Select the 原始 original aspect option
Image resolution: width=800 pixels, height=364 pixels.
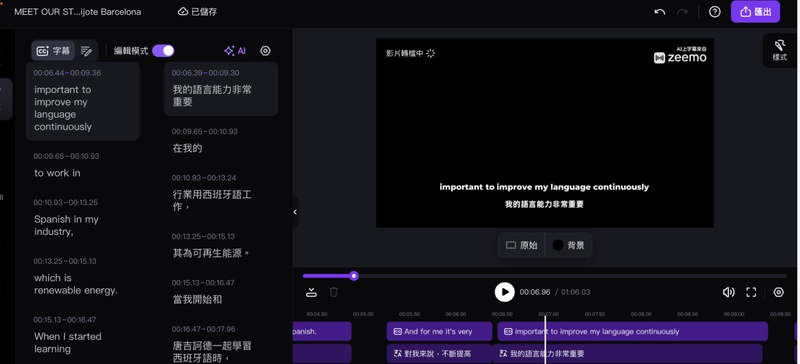[x=521, y=245]
